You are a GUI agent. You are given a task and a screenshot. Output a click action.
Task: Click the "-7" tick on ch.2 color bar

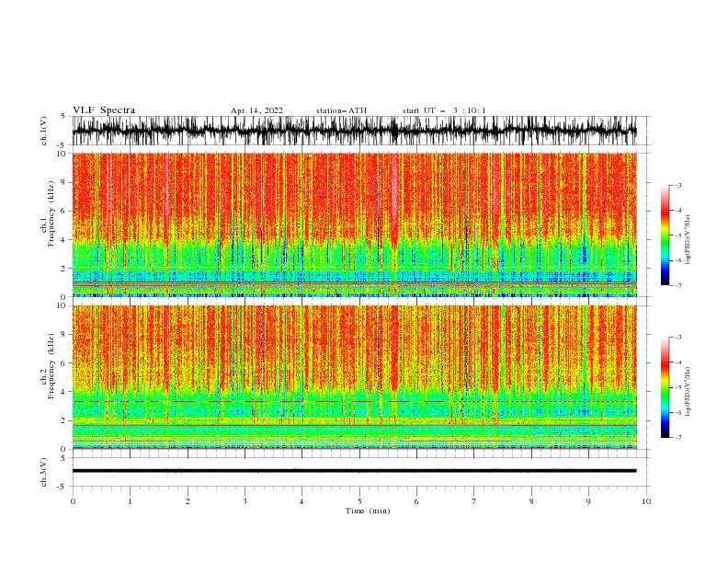678,438
